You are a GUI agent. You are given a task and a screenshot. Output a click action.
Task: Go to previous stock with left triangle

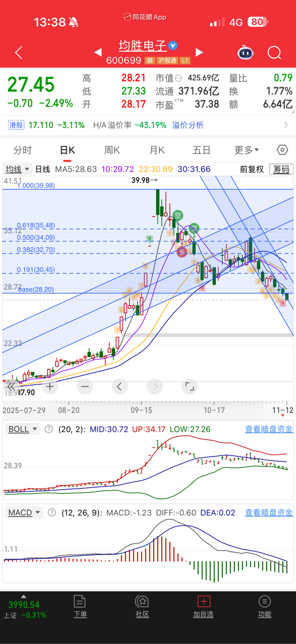(98, 52)
